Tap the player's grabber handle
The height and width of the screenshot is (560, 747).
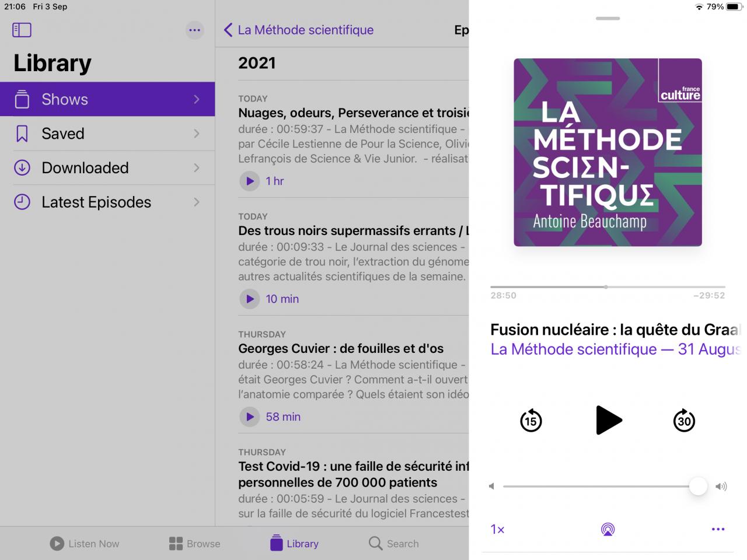point(608,19)
